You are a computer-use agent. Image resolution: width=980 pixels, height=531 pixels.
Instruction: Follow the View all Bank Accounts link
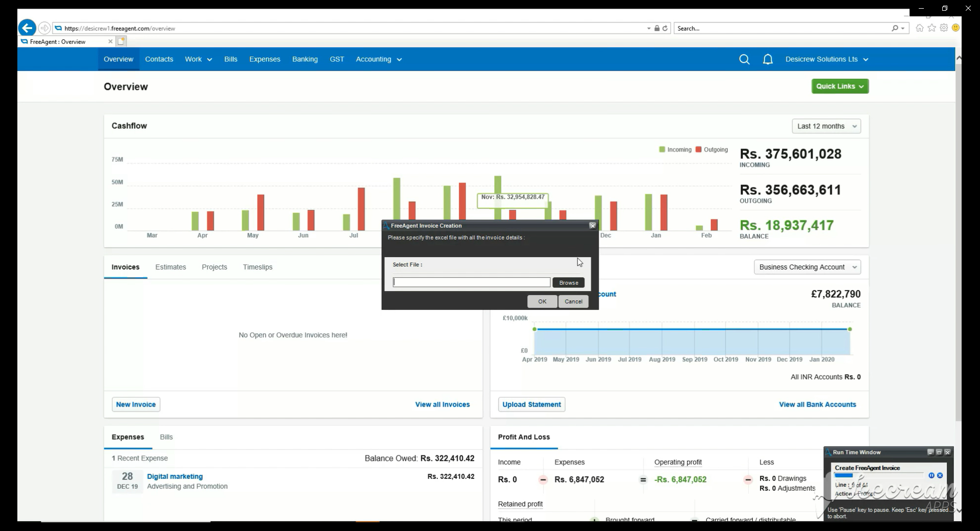tap(818, 404)
